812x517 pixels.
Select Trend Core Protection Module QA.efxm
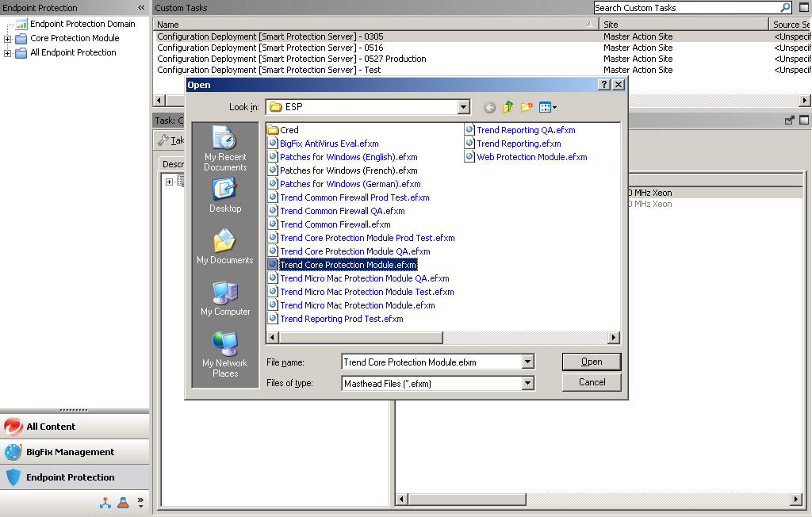point(349,251)
